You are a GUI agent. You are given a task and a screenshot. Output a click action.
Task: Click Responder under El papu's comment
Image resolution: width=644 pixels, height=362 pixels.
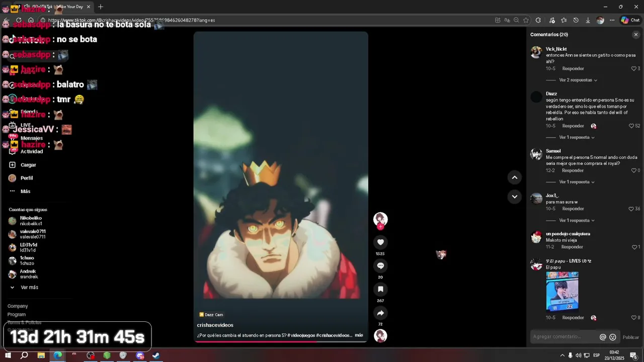(x=573, y=318)
